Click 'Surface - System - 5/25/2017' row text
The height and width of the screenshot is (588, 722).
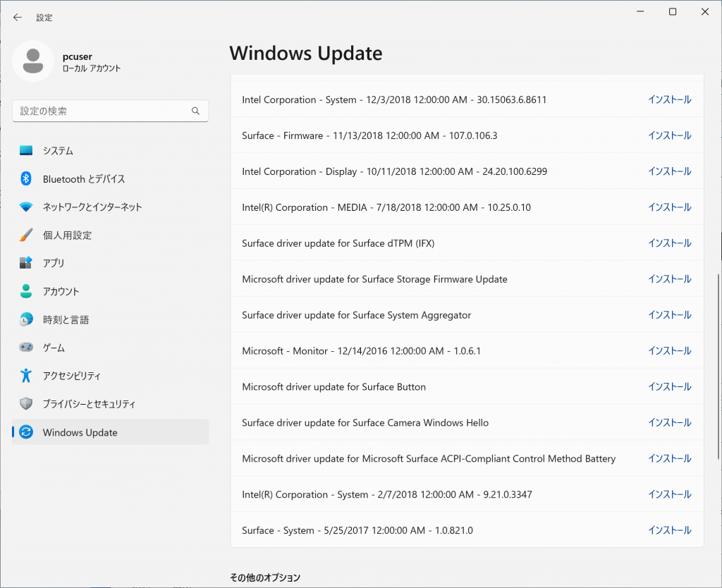coord(357,530)
